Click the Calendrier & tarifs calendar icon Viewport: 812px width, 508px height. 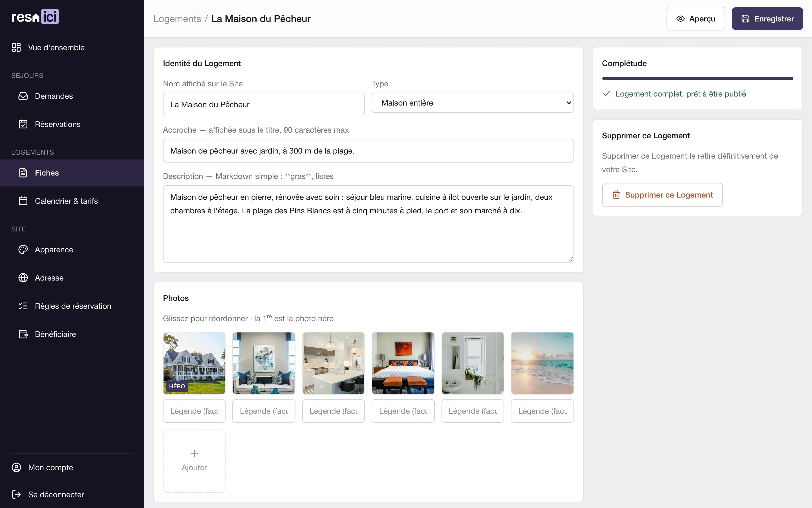coord(23,201)
